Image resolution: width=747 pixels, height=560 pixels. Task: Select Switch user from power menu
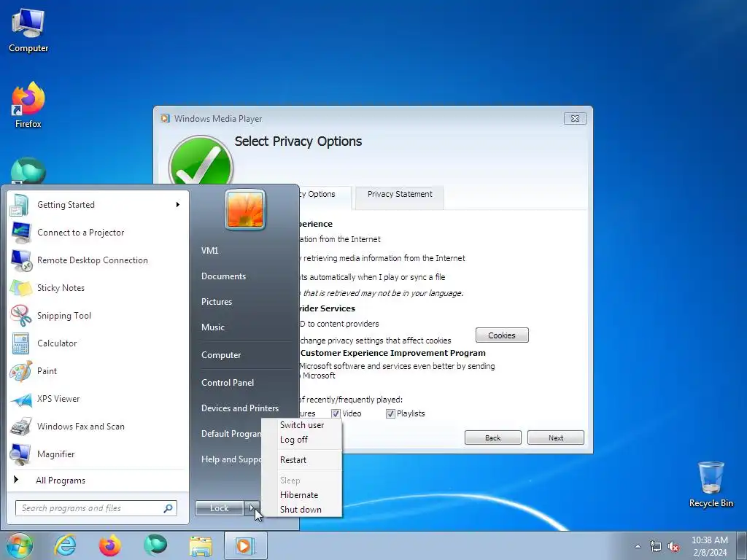(301, 425)
